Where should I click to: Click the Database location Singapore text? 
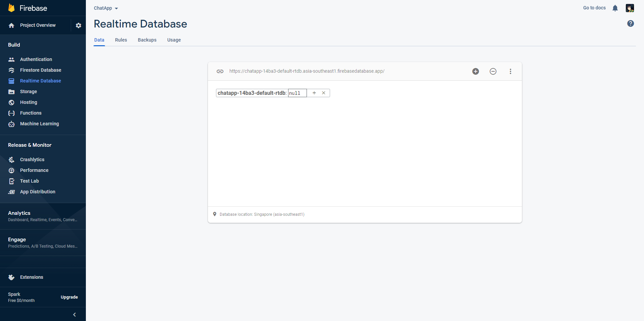[262, 214]
